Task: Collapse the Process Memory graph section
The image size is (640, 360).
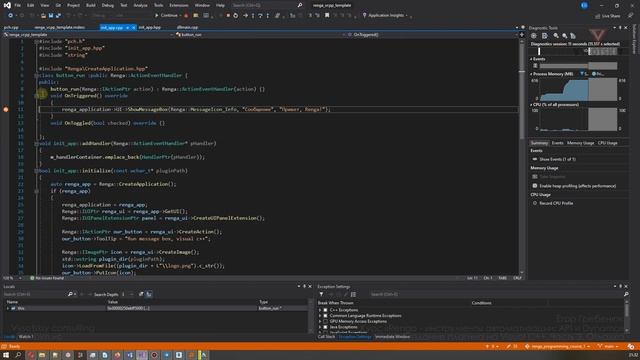Action: 531,74
